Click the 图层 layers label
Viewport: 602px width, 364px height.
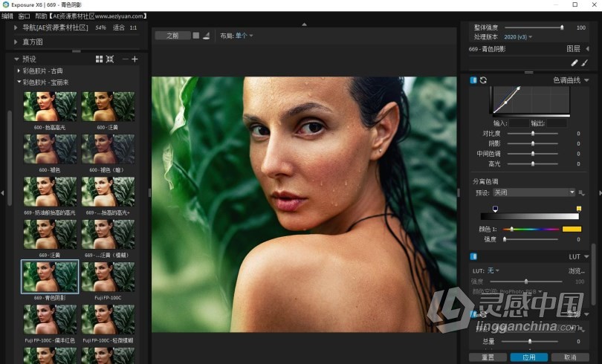pyautogui.click(x=573, y=49)
